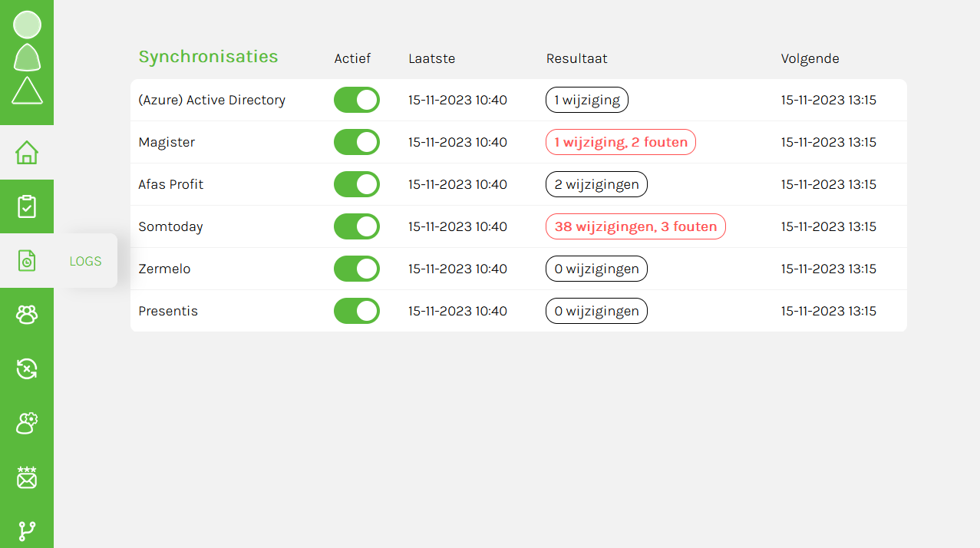Disable the (Azure) Active Directory sync toggle
The image size is (980, 548).
pyautogui.click(x=357, y=100)
